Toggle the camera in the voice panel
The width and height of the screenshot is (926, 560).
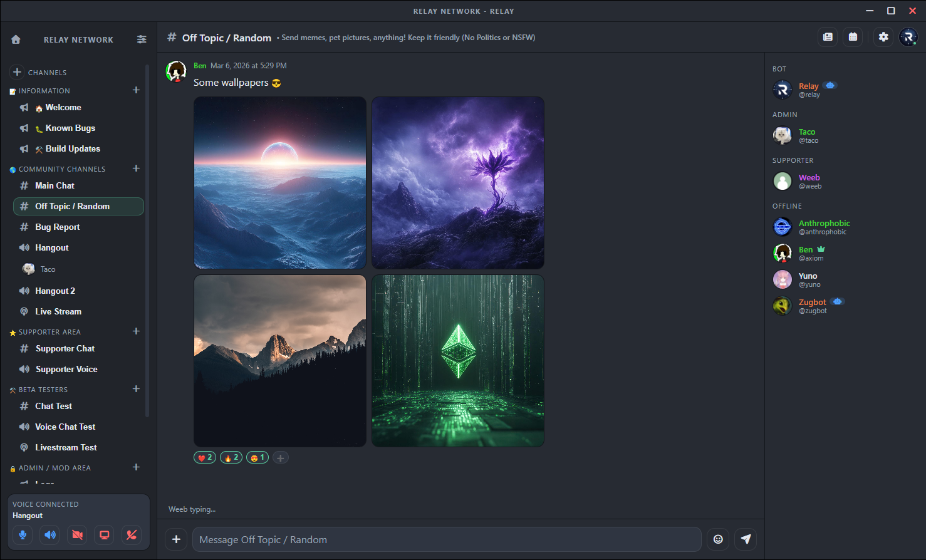click(77, 535)
